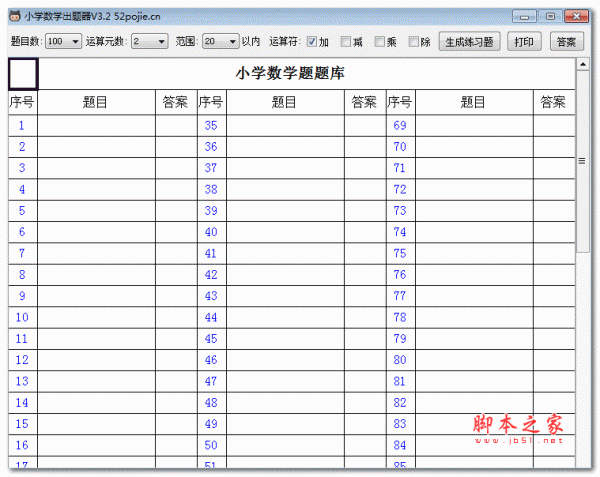Click the first 答案 column header
The width and height of the screenshot is (600, 477).
pos(176,103)
